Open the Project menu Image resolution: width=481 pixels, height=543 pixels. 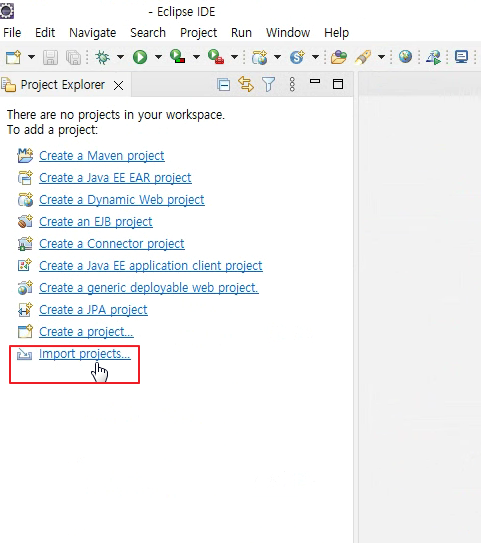click(x=198, y=33)
